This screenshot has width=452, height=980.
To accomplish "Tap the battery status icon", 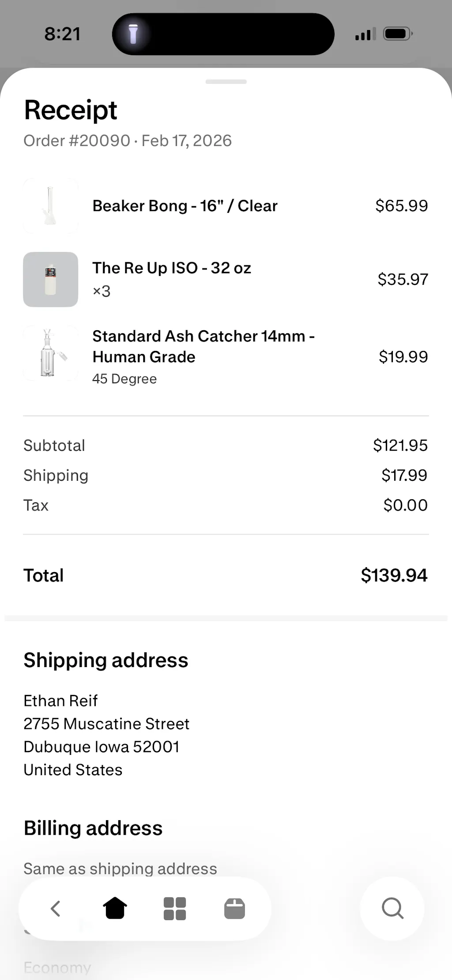I will click(398, 34).
